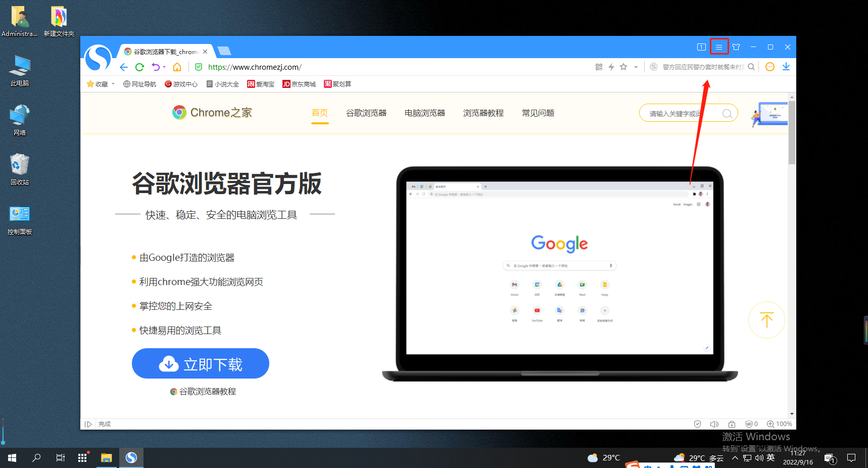The height and width of the screenshot is (468, 868).
Task: Open the downloads manager
Action: [786, 67]
